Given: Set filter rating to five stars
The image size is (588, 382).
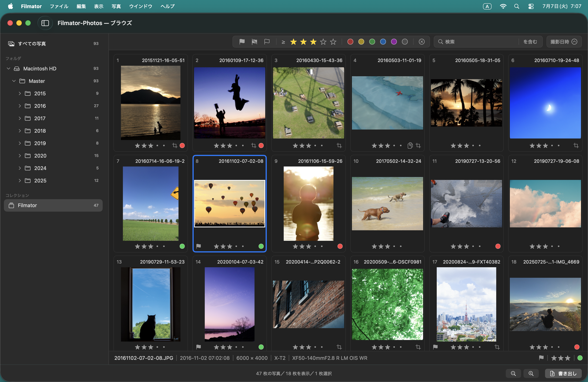Looking at the screenshot, I should [x=333, y=41].
